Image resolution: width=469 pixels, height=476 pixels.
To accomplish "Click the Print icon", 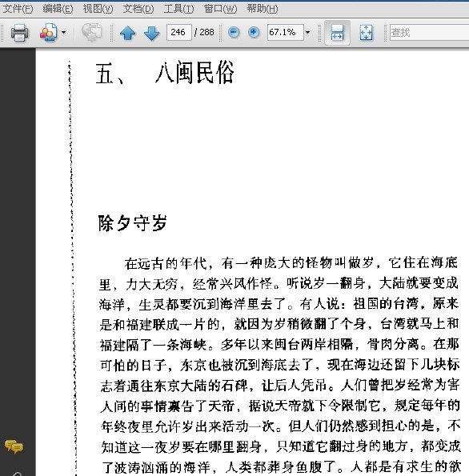I will click(x=20, y=32).
